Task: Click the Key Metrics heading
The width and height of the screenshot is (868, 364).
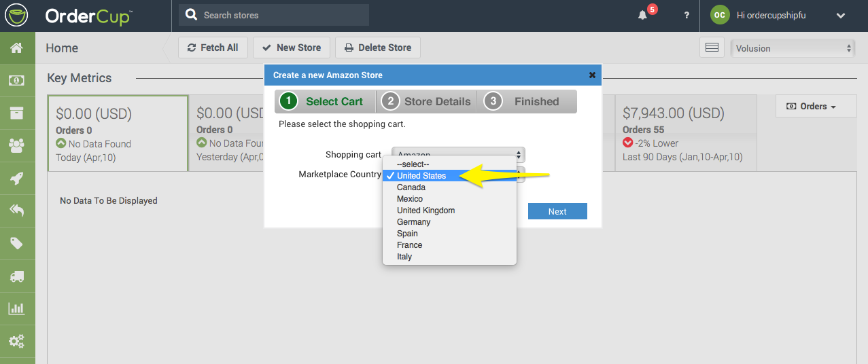Action: [80, 78]
